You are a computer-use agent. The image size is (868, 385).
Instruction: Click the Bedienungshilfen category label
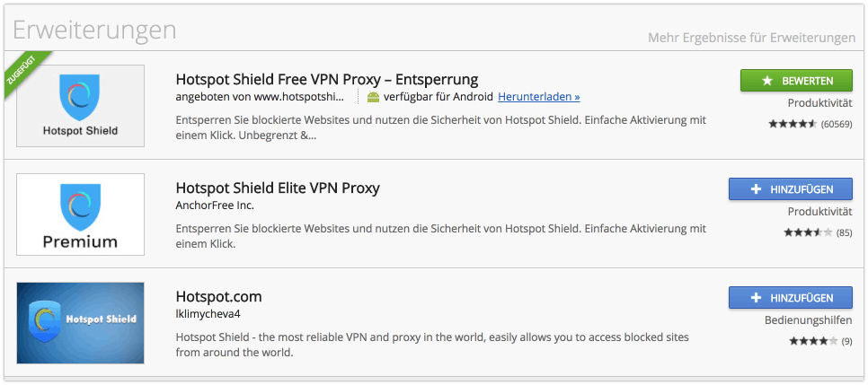click(x=809, y=320)
